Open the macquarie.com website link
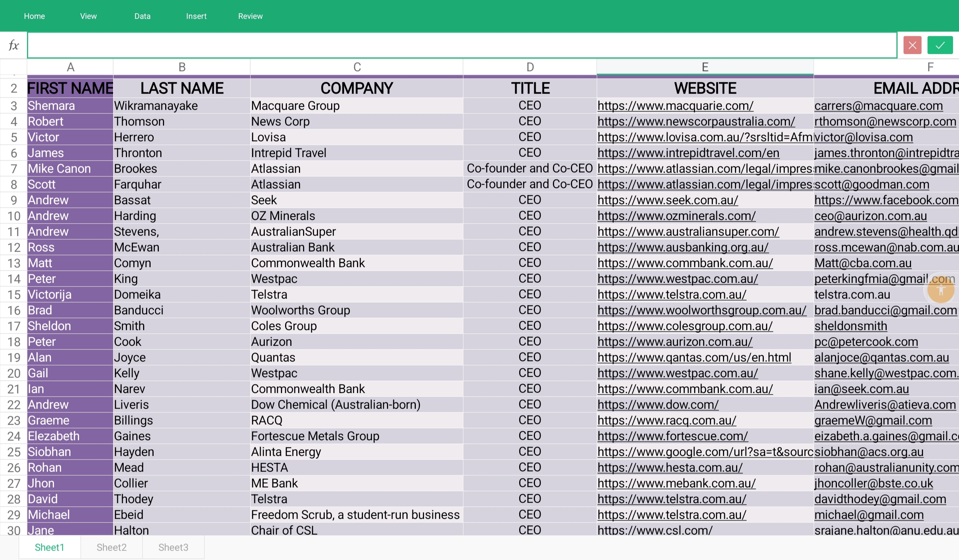Viewport: 959px width, 560px height. tap(675, 106)
